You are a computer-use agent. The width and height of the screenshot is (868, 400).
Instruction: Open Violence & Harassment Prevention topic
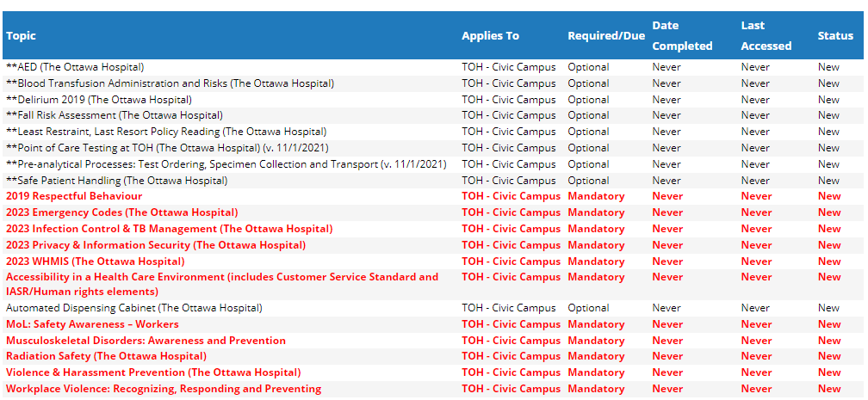153,372
